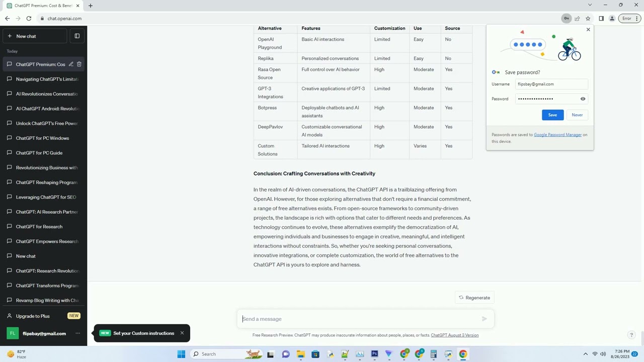Reload the page
Image resolution: width=644 pixels, height=362 pixels.
[x=29, y=19]
